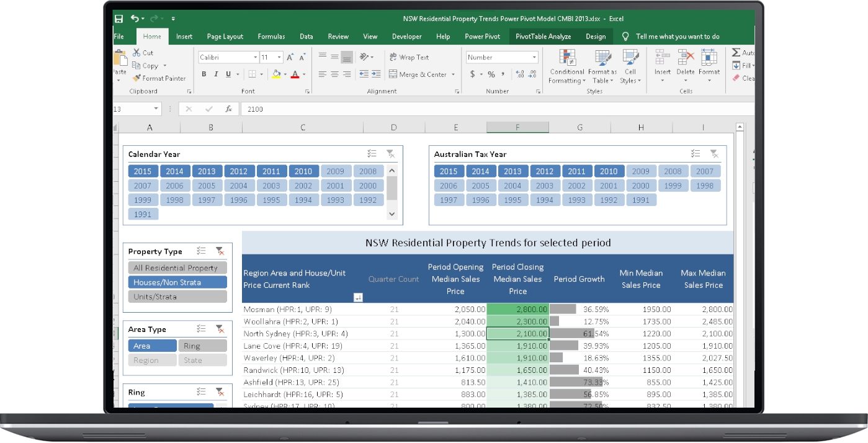This screenshot has height=443, width=868.
Task: Open the Insert ribbon tab
Action: click(x=184, y=37)
